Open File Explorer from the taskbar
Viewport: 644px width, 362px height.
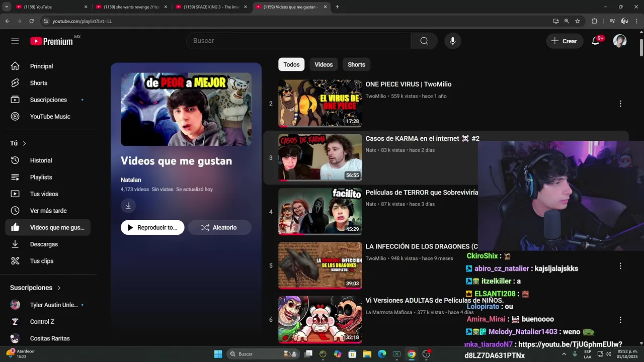[x=367, y=354]
